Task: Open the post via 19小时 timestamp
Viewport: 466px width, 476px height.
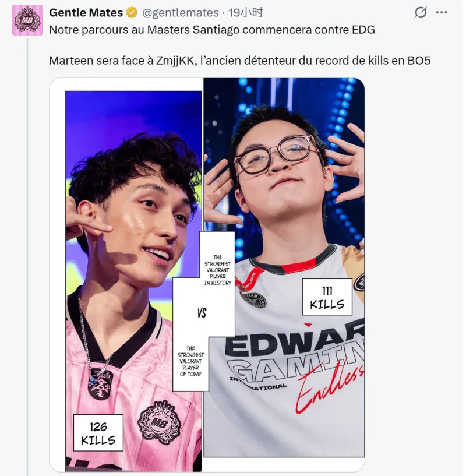Action: tap(246, 13)
